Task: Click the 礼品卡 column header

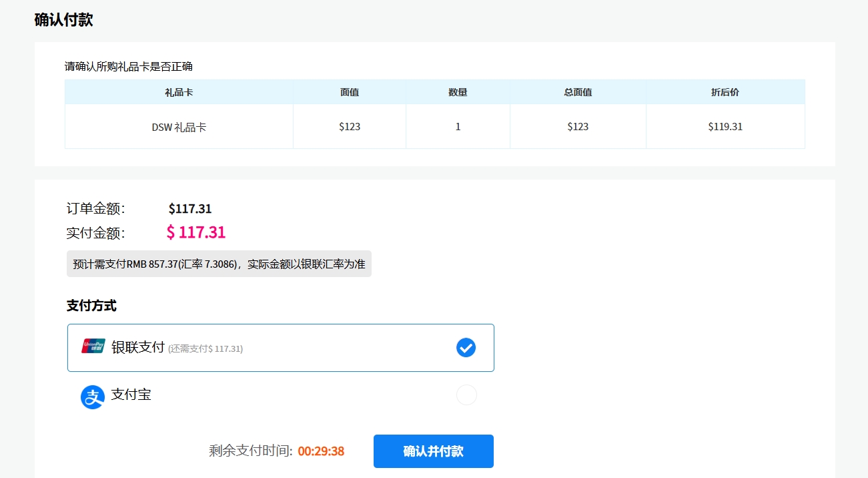Action: click(x=179, y=92)
